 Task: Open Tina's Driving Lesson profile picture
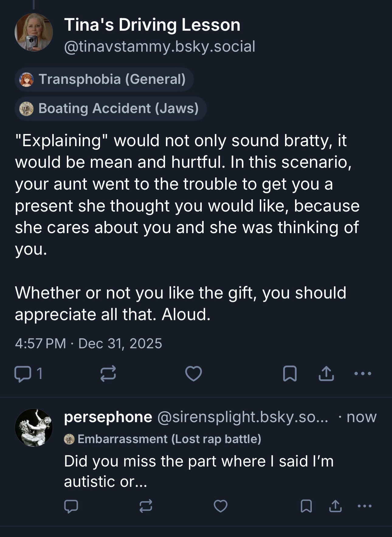34,32
